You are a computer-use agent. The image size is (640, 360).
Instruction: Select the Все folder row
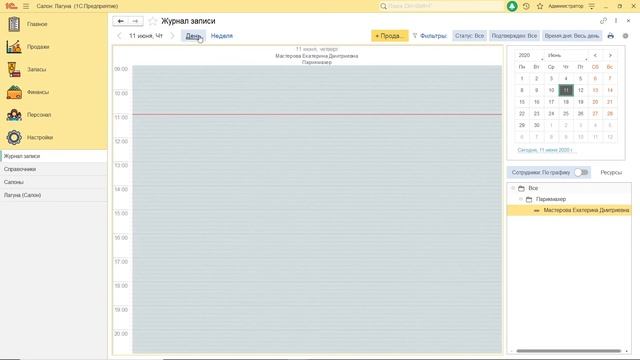tap(569, 188)
